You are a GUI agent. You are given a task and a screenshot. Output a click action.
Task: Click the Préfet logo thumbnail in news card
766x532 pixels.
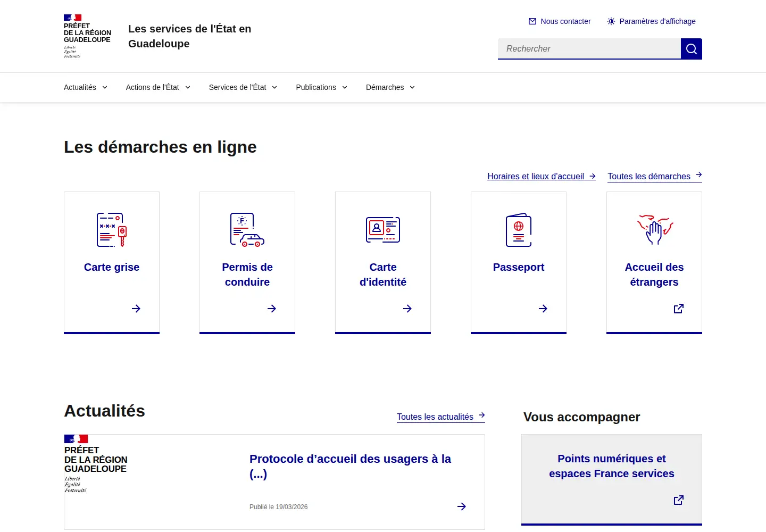point(96,464)
